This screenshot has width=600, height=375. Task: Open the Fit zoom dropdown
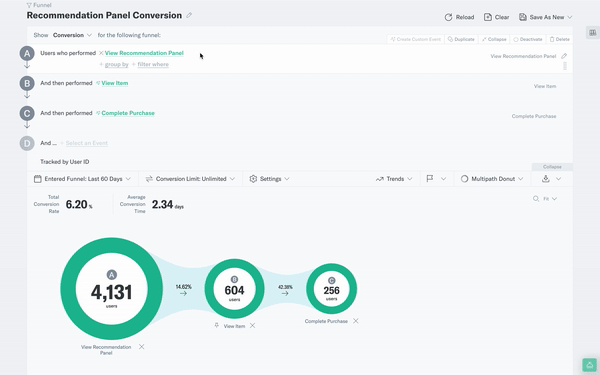(550, 199)
